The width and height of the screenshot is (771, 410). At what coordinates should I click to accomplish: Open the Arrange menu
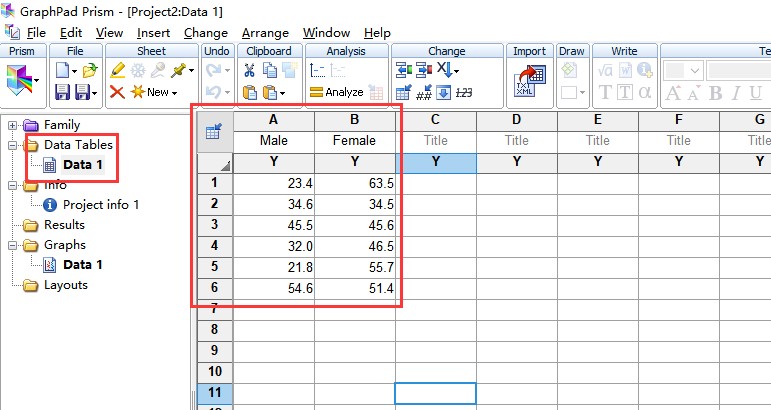[x=265, y=33]
